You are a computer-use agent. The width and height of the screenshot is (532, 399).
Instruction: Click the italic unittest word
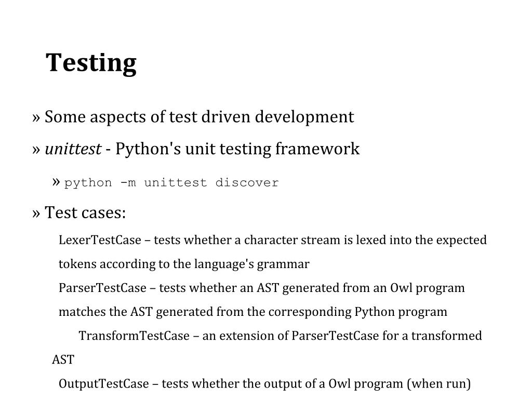[x=73, y=149]
